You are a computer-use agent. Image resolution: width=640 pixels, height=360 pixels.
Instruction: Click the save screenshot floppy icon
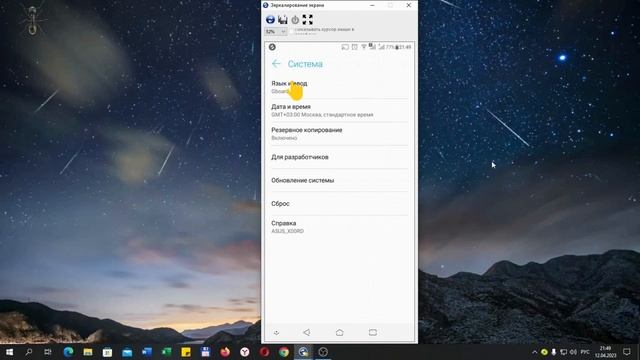tap(282, 20)
